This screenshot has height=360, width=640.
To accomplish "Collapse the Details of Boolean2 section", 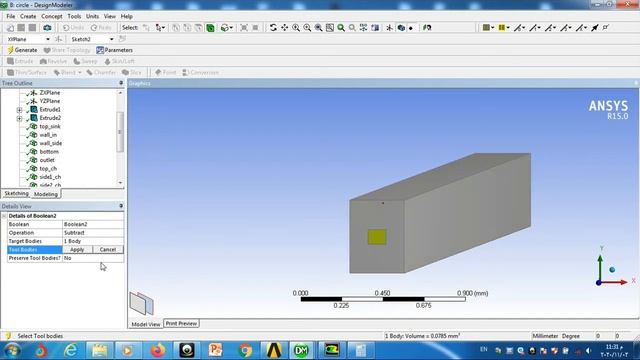I will point(4,216).
